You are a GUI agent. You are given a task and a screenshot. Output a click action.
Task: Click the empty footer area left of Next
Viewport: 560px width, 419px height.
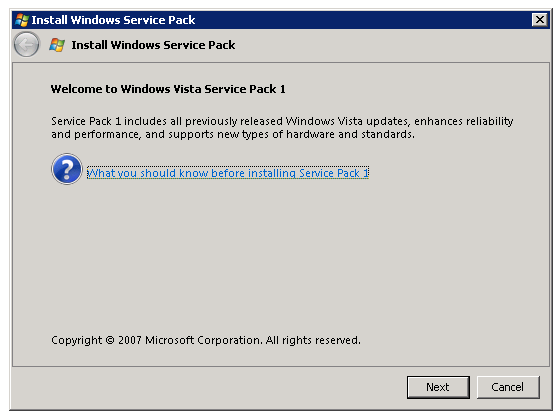[x=207, y=388]
